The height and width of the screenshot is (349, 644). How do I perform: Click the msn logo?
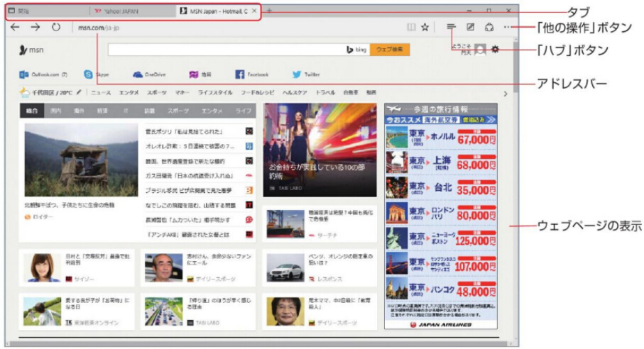(31, 50)
